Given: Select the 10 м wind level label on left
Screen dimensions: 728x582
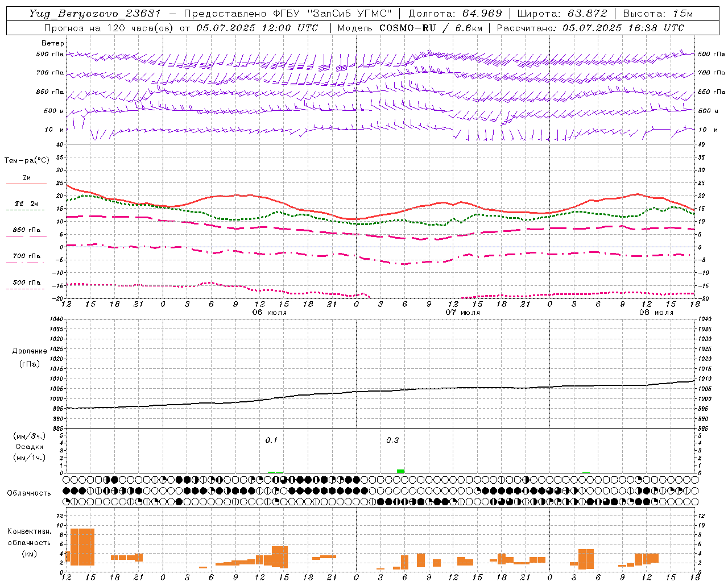Looking at the screenshot, I should click(55, 130).
